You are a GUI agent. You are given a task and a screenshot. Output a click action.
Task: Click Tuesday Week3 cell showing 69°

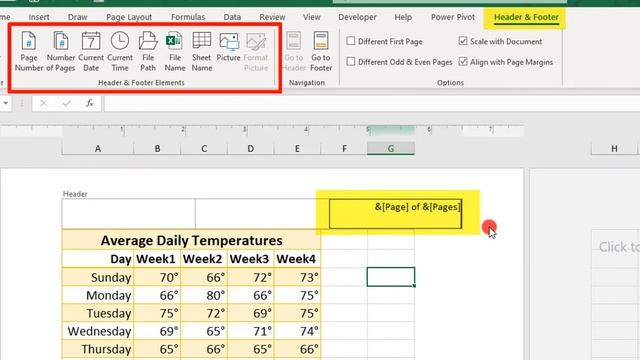[250, 313]
